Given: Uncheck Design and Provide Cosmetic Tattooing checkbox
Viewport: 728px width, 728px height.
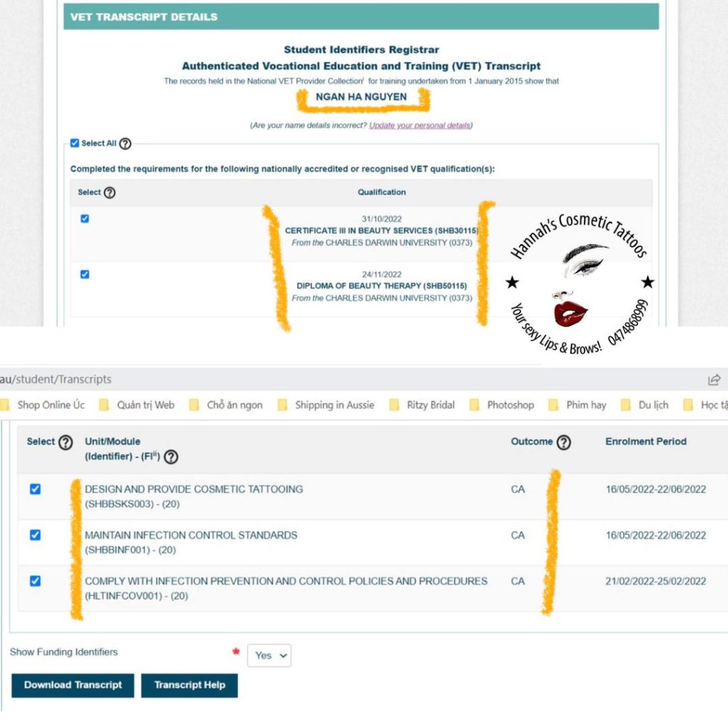Looking at the screenshot, I should [35, 489].
